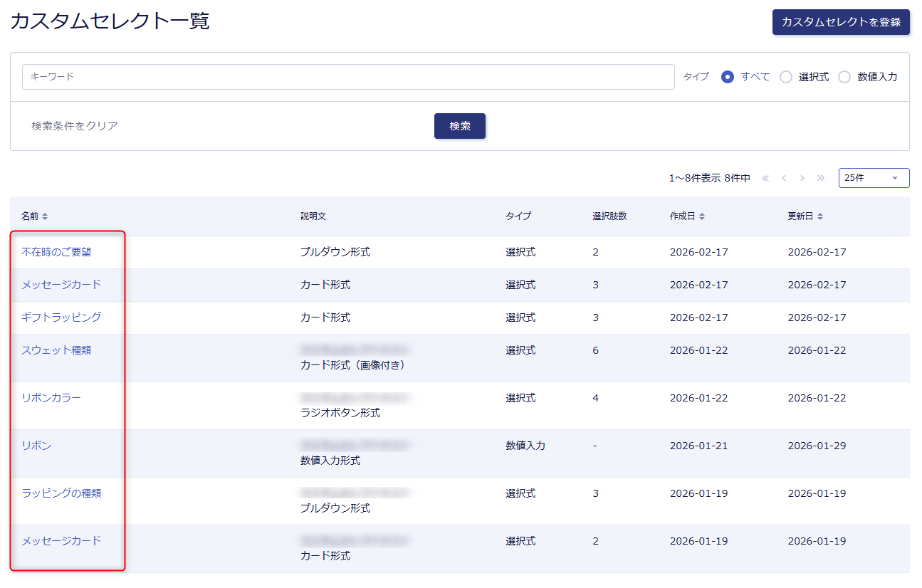Viewport: 922px width, 588px height.
Task: Click into the キーワード search field
Action: tap(348, 77)
